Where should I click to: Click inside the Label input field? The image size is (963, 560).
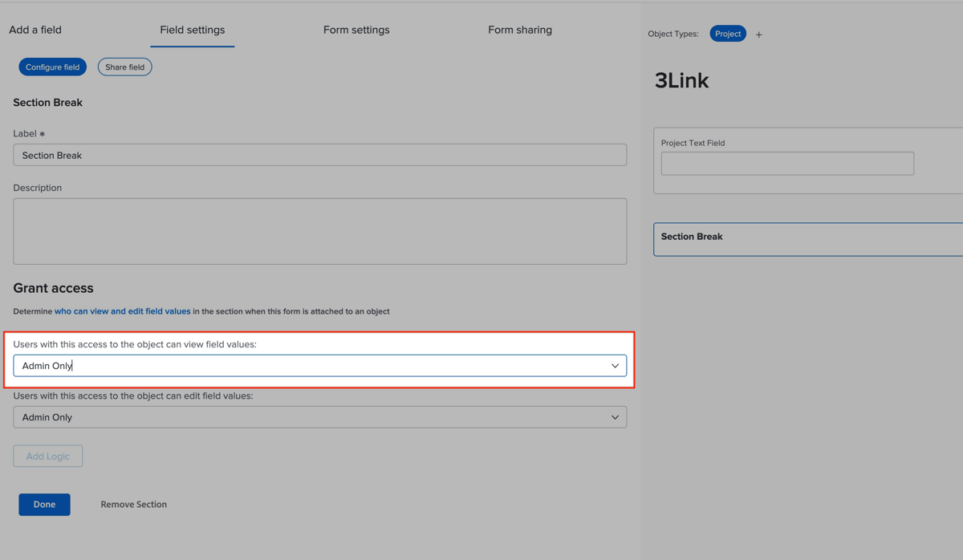point(321,154)
